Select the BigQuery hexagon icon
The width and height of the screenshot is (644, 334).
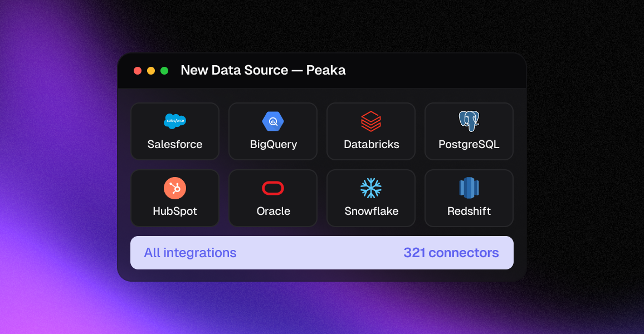coord(273,121)
